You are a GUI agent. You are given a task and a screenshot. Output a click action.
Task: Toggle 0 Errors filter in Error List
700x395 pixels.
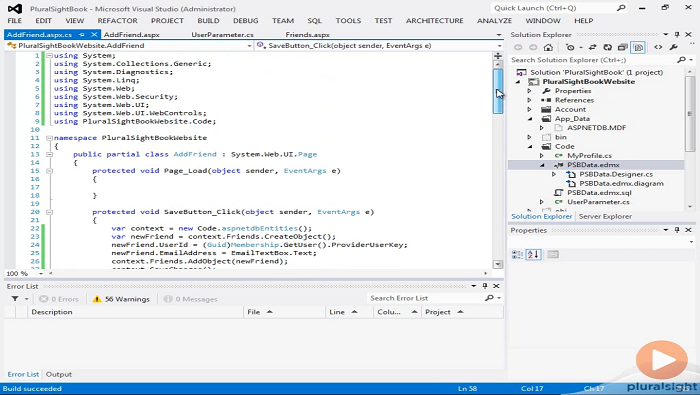59,299
